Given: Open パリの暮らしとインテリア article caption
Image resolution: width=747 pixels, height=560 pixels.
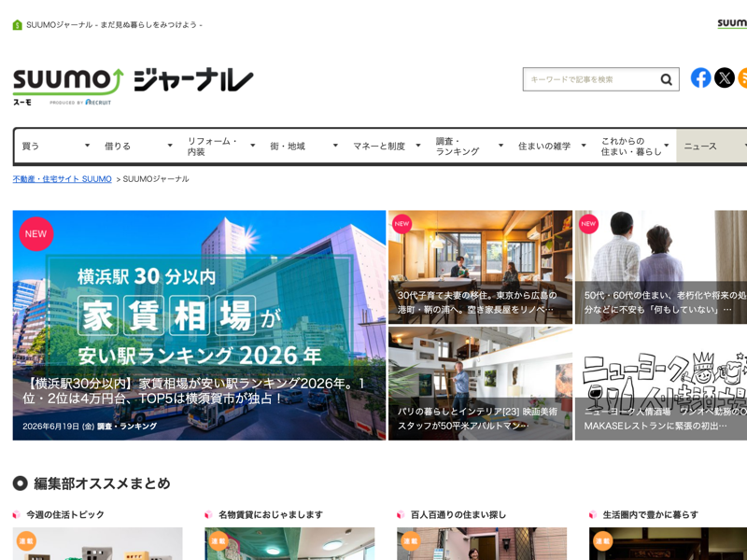Looking at the screenshot, I should pyautogui.click(x=477, y=418).
